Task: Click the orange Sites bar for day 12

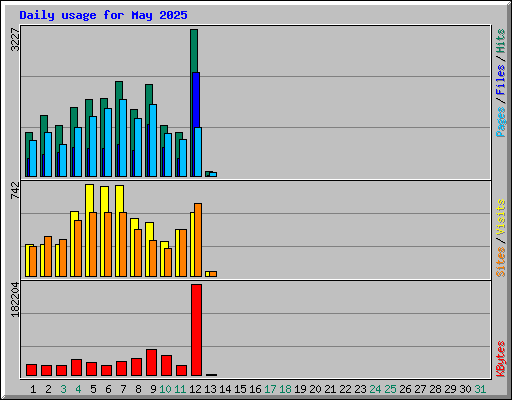Action: tap(198, 240)
